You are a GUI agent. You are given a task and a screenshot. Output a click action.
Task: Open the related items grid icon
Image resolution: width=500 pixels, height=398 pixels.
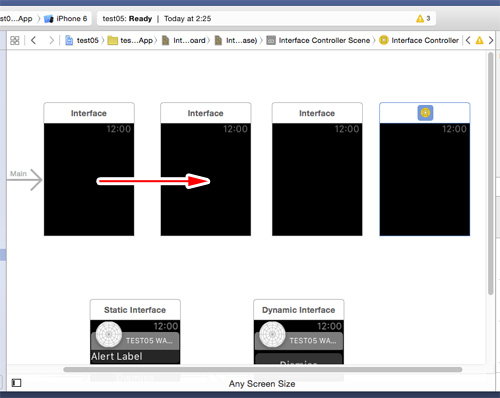[x=15, y=40]
